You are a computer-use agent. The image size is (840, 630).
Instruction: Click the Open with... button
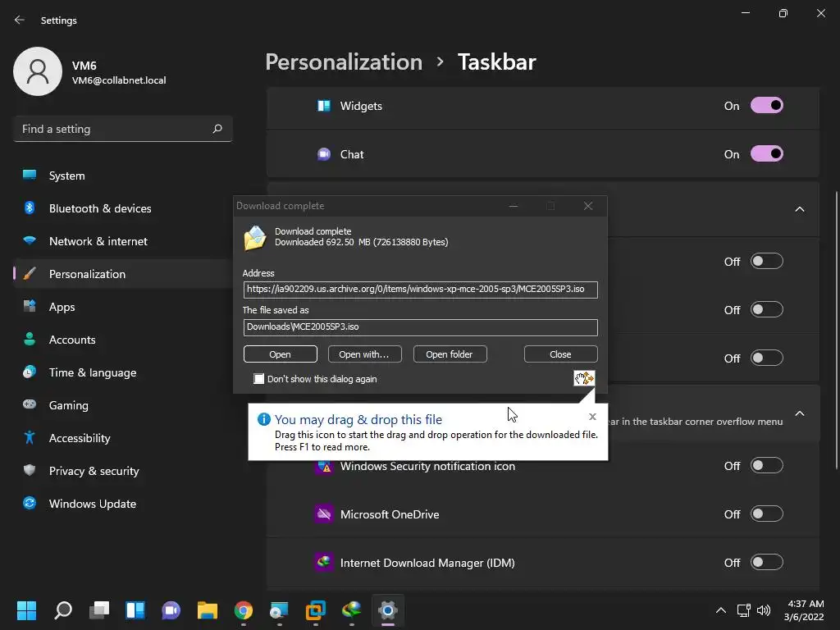[364, 354]
